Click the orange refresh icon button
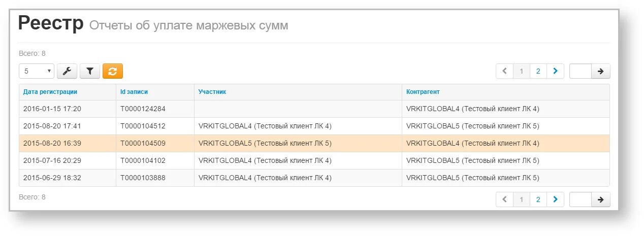The height and width of the screenshot is (236, 644). point(113,71)
